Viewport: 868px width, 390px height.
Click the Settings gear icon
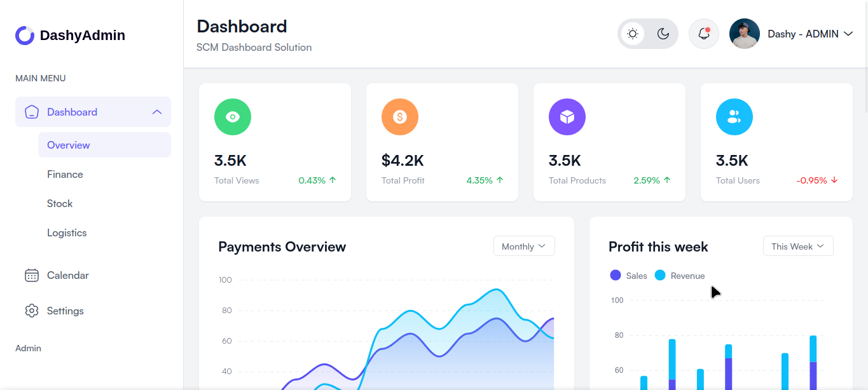coord(32,311)
